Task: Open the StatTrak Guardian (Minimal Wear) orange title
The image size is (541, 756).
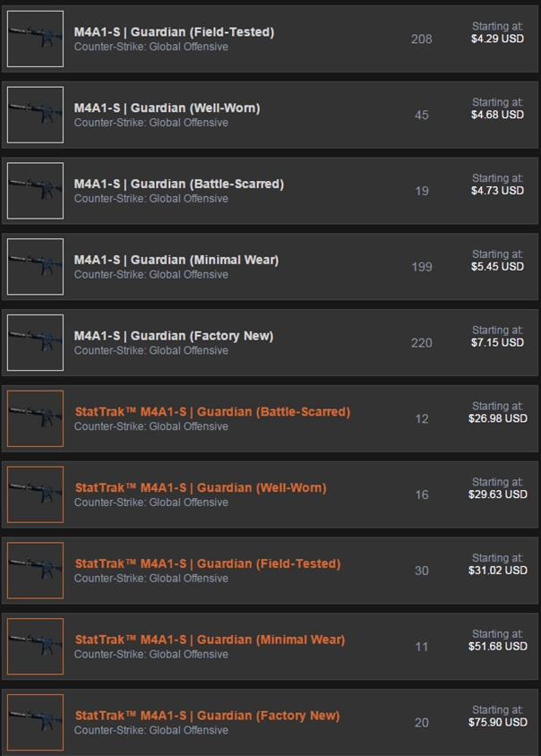Action: click(210, 640)
